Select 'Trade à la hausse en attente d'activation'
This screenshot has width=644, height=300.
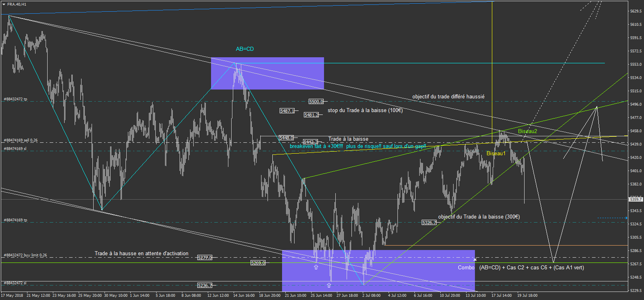(142, 254)
